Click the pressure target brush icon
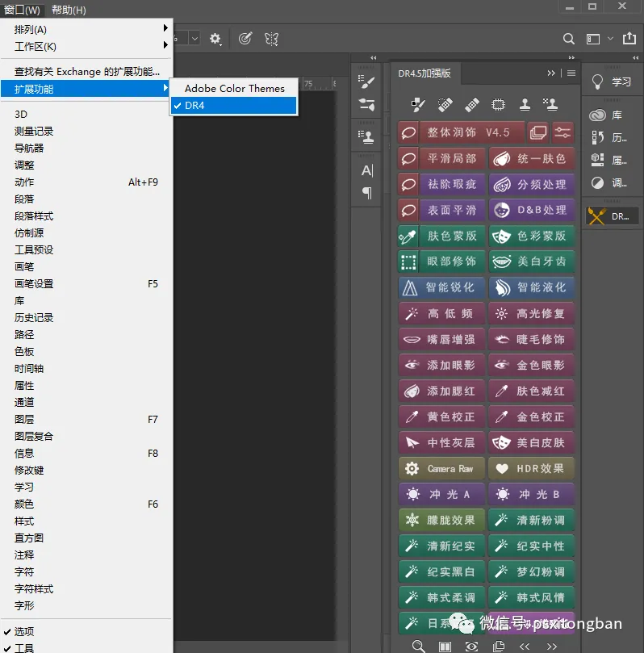Screen dimensions: 644x653 (245, 39)
